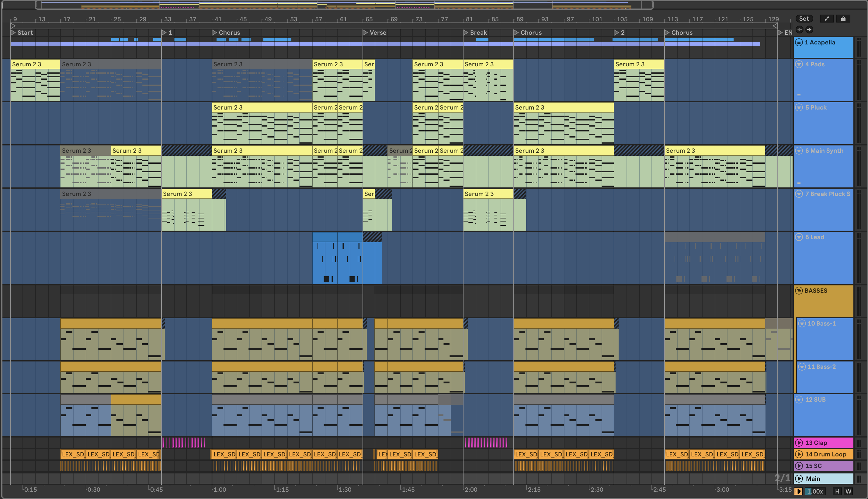Screen dimensions: 868x499
Task: Jump to the Verse locator
Action: (366, 33)
